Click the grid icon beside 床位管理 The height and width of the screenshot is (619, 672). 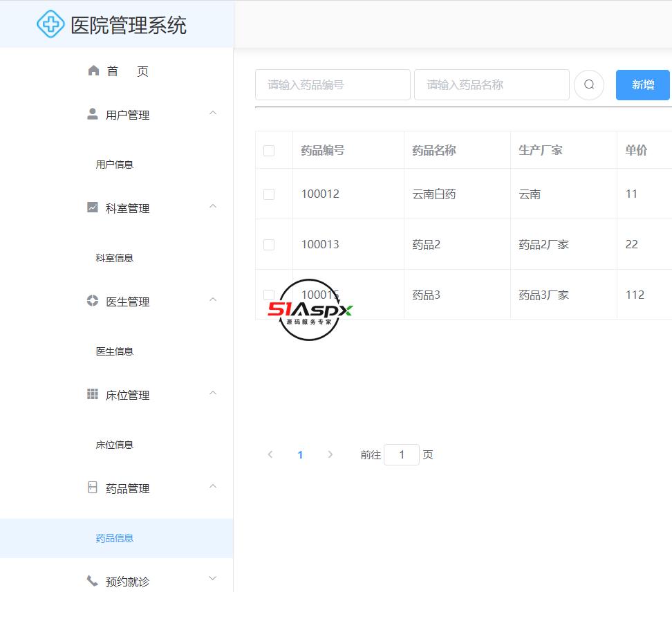[x=93, y=394]
